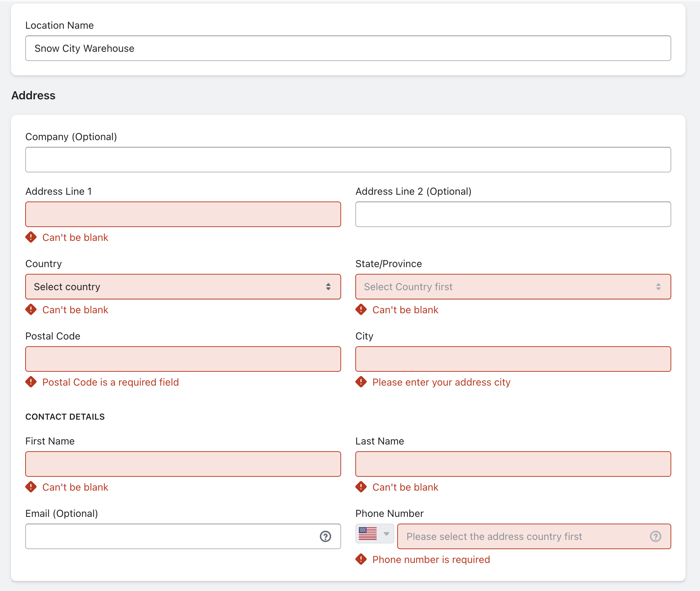The image size is (700, 591).
Task: Click the Phone Number input field
Action: click(534, 536)
